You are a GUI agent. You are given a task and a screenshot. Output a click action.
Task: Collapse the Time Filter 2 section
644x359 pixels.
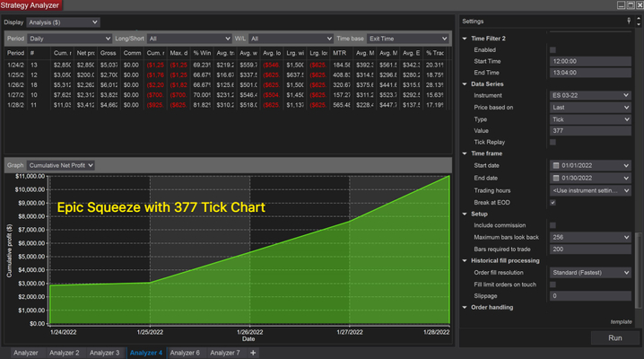pos(465,39)
